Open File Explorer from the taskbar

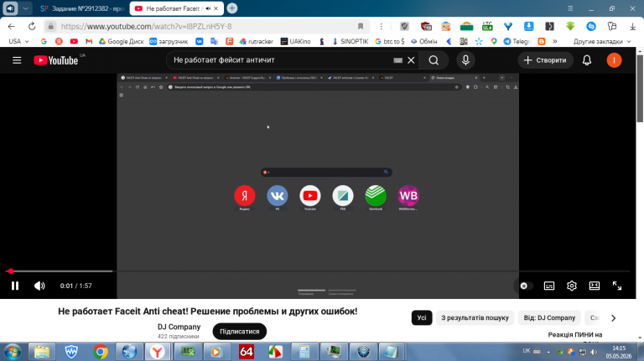tap(41, 352)
